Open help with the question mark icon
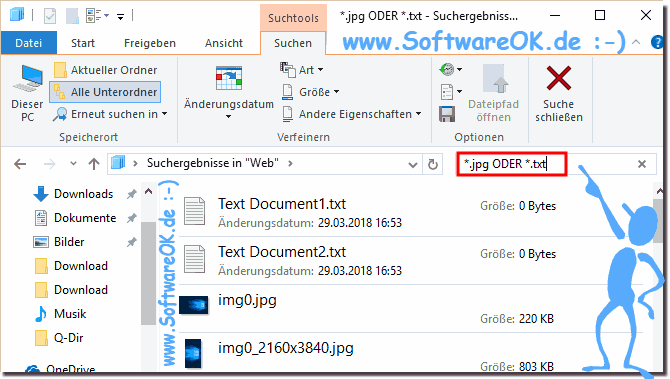 tap(657, 42)
